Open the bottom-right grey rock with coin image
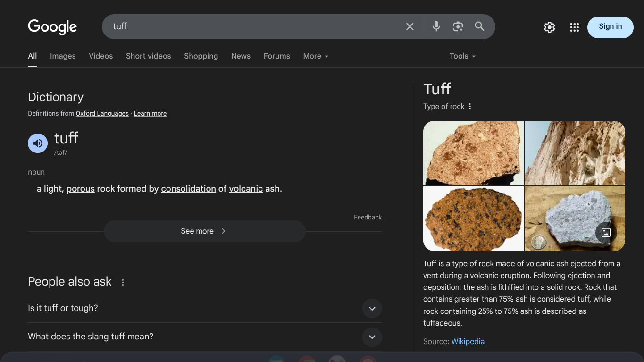 coord(575,219)
